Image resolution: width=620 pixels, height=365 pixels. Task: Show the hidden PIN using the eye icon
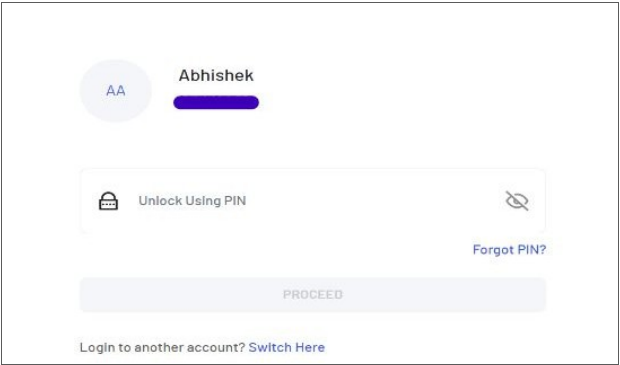pyautogui.click(x=517, y=201)
